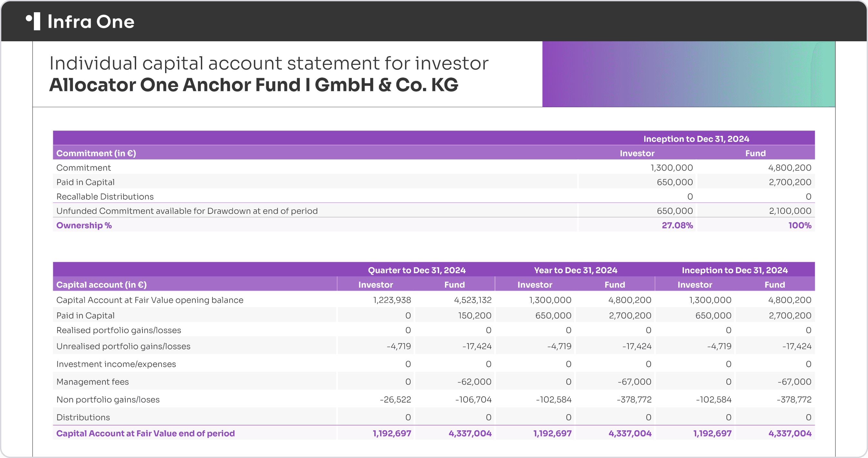Click the "Infra One" brand name
868x458 pixels.
click(x=91, y=22)
